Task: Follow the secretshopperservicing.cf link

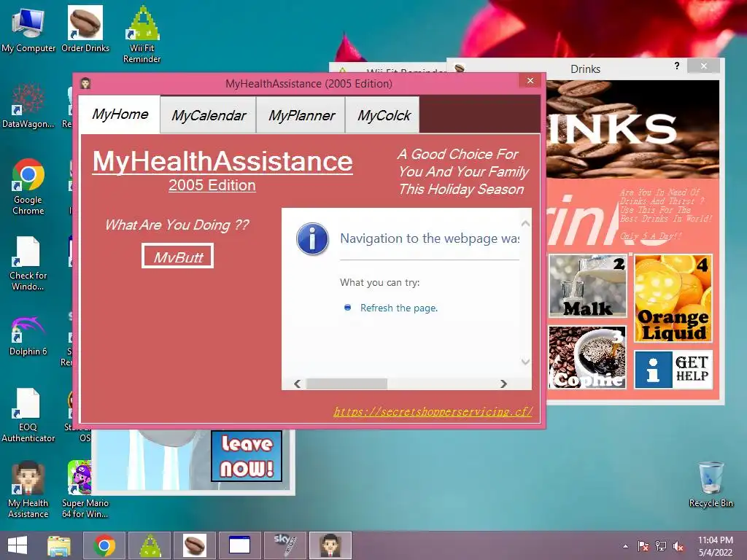Action: tap(433, 411)
